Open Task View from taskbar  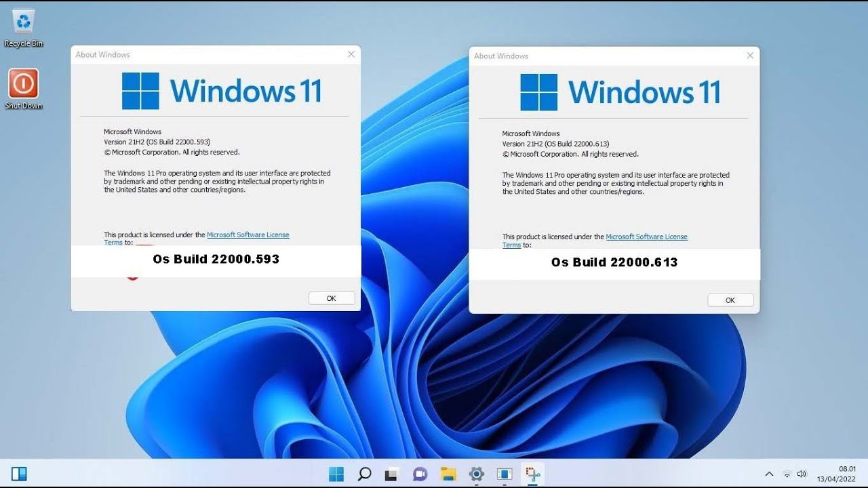point(391,474)
